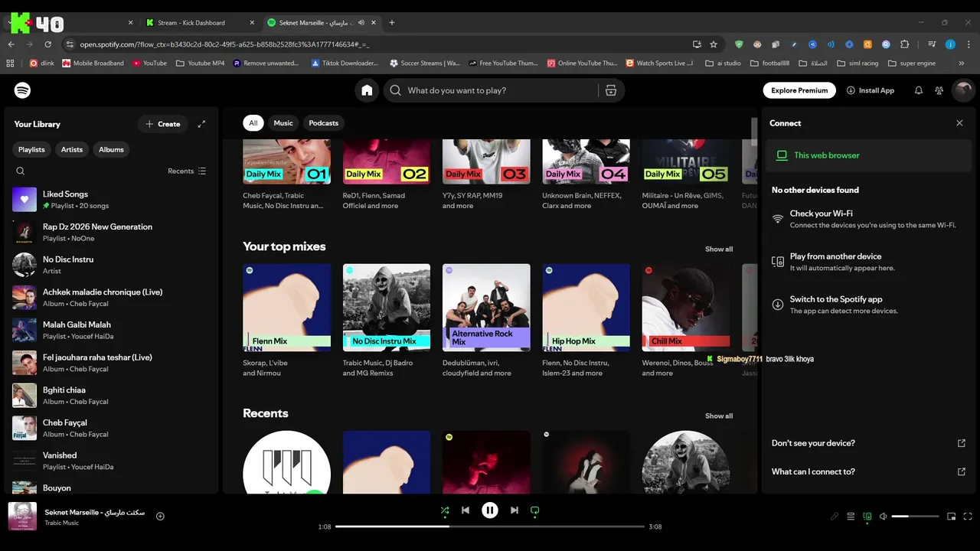Select This web browser device

click(x=868, y=155)
